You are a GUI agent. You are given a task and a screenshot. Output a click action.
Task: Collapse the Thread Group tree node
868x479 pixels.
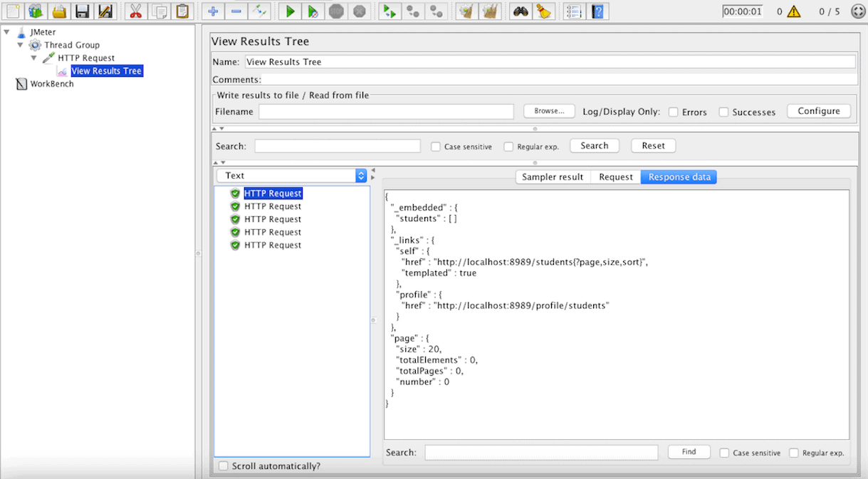21,45
